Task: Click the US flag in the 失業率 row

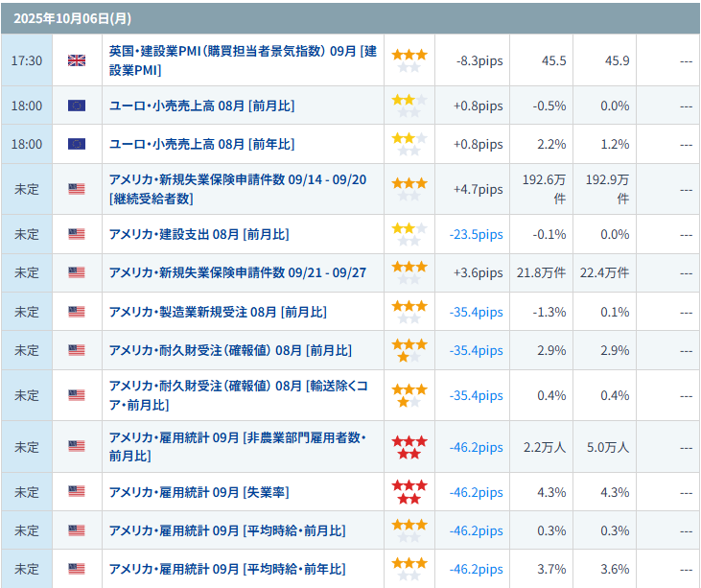Action: click(77, 492)
